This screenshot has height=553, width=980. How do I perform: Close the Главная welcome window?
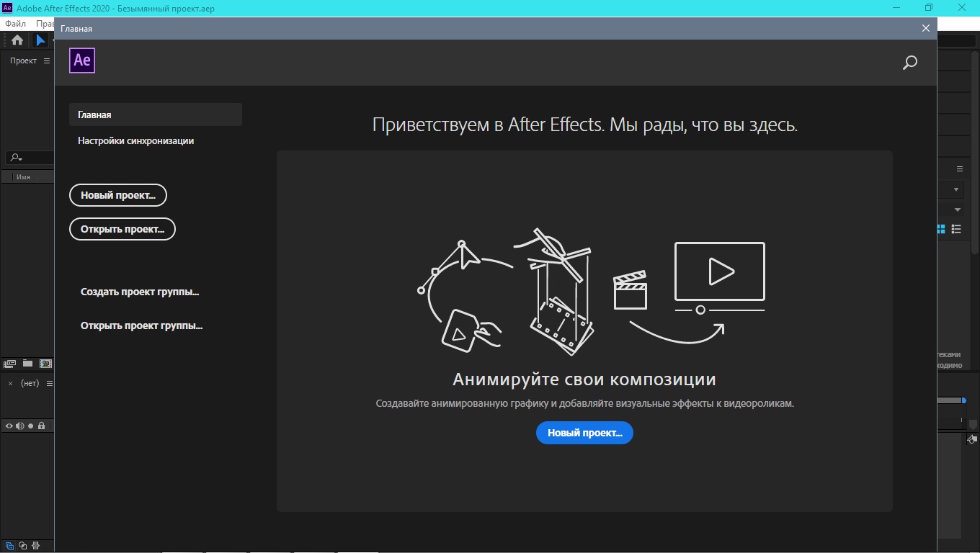tap(926, 28)
